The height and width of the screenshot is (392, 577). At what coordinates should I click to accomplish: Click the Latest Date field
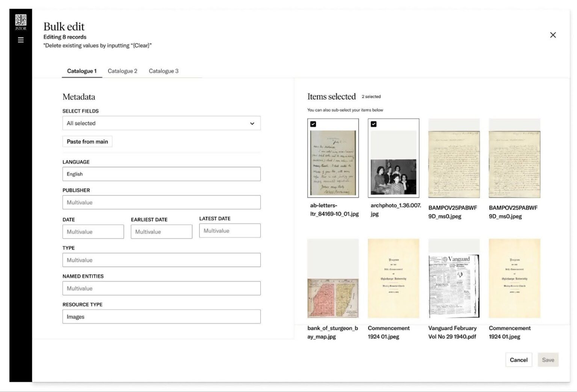coord(230,230)
